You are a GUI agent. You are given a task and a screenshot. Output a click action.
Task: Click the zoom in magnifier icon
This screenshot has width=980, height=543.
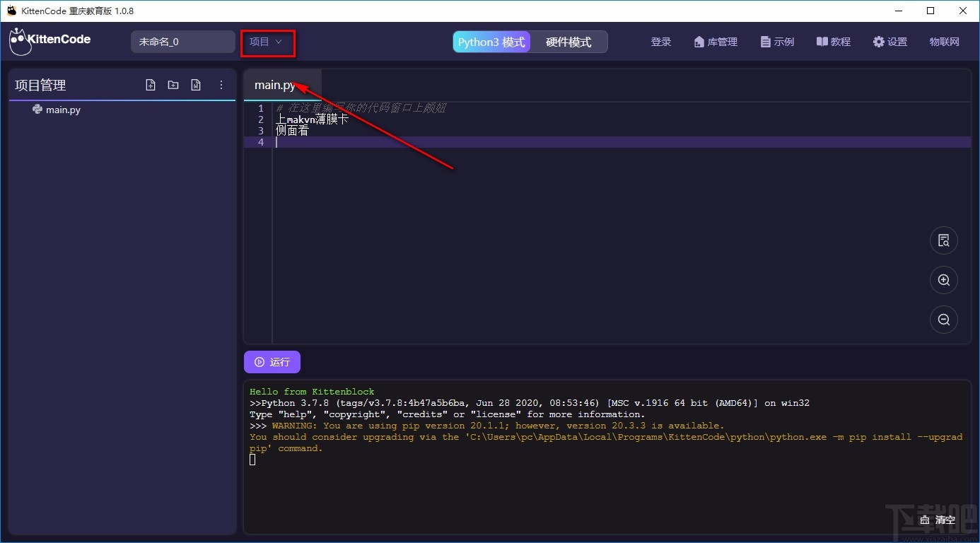944,280
